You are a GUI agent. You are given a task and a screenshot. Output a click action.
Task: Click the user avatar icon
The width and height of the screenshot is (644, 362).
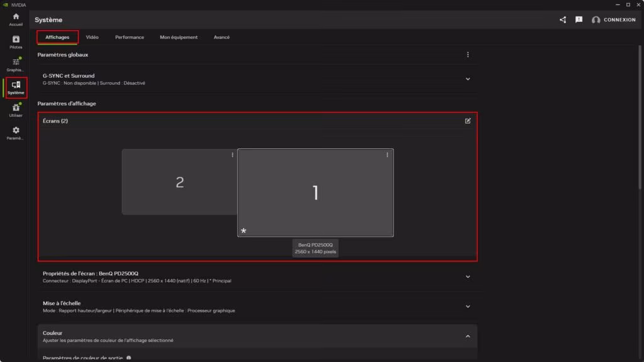click(x=596, y=19)
